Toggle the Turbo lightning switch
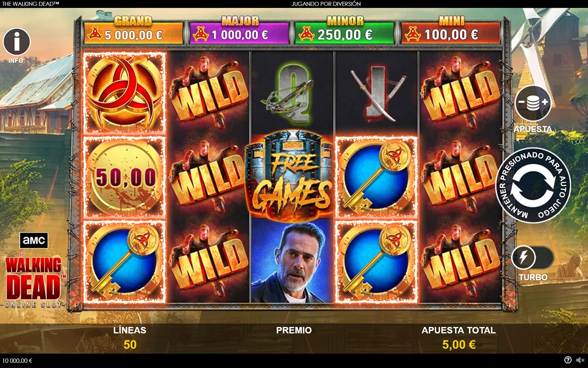The image size is (588, 368). point(532,258)
